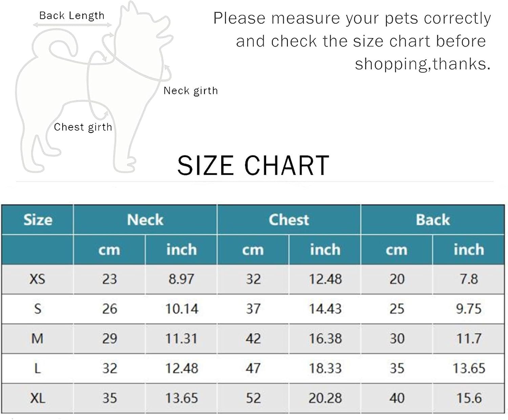Select the XL size row label

37,398
